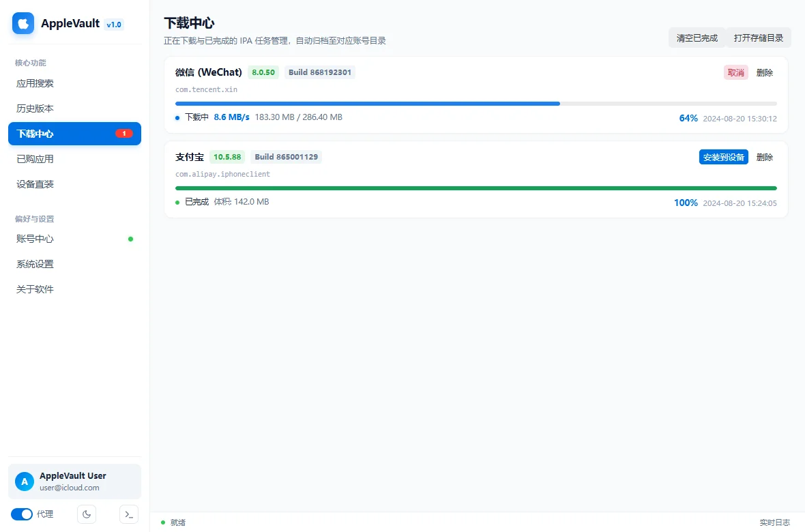The height and width of the screenshot is (532, 805).
Task: Click 安装到设备 for Alipay
Action: [723, 157]
